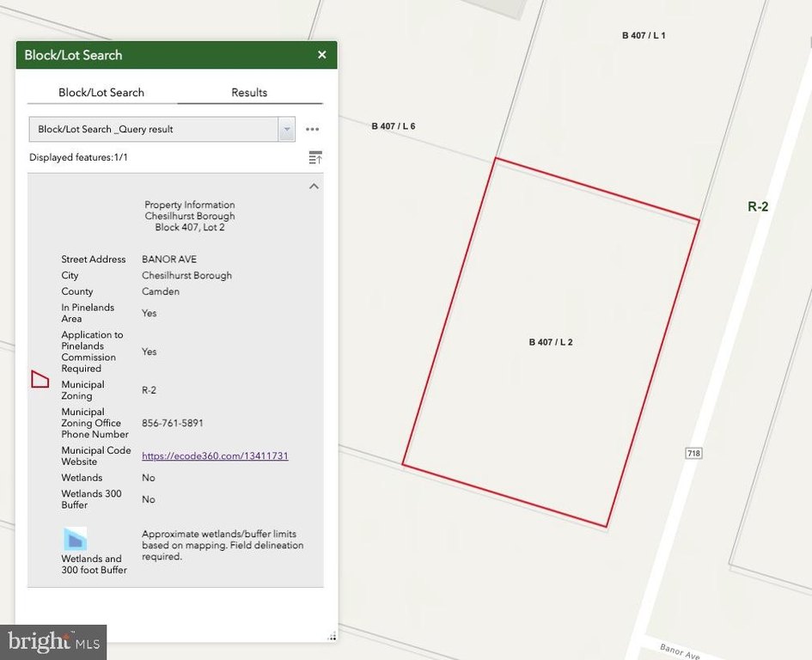
Task: Click the B 407 / L 1 parcel label
Action: click(x=644, y=35)
